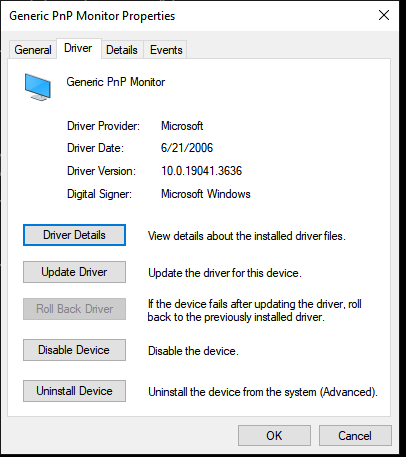Click the driver provider value "Microsoft"
The height and width of the screenshot is (457, 406).
pyautogui.click(x=182, y=126)
